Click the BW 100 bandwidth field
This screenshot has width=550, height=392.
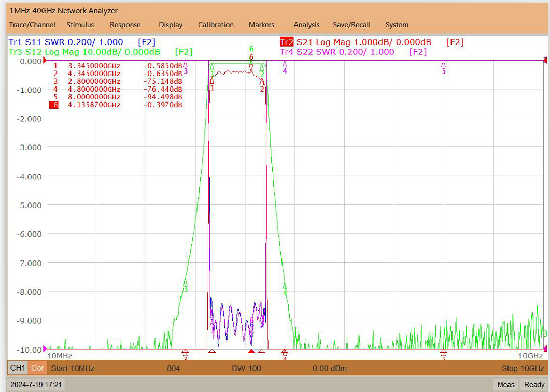click(x=246, y=368)
